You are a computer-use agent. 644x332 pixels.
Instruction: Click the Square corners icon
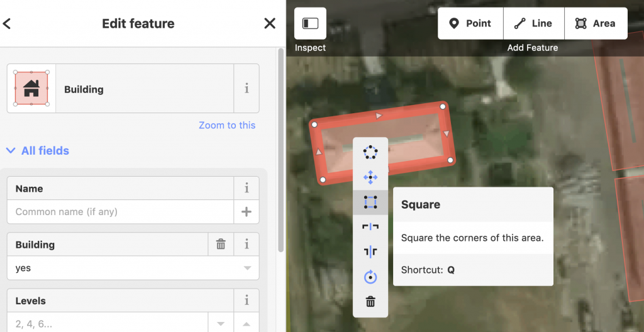coord(370,202)
